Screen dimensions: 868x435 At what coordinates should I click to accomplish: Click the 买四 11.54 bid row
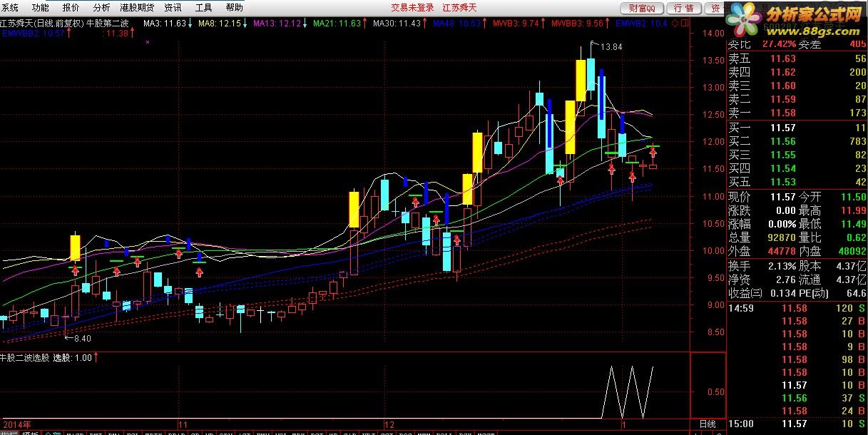click(x=797, y=168)
